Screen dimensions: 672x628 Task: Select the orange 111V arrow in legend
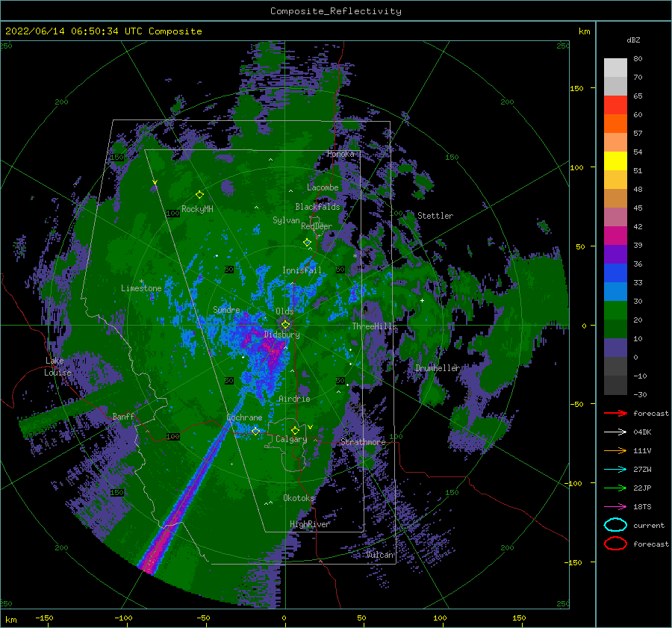[x=615, y=450]
